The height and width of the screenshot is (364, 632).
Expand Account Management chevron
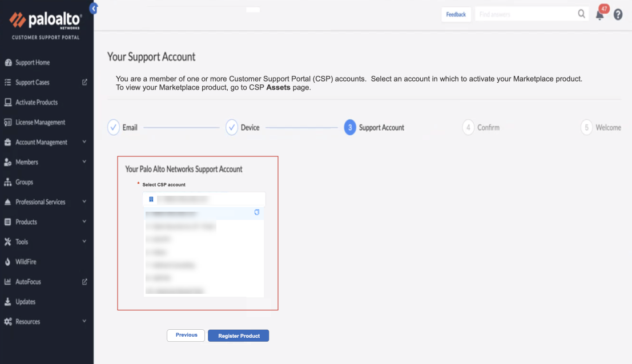84,141
